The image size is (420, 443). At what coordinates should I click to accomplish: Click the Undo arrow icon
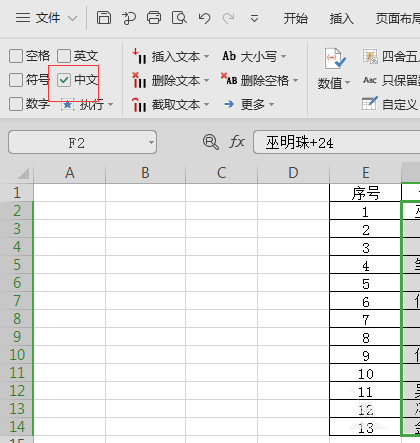(204, 18)
